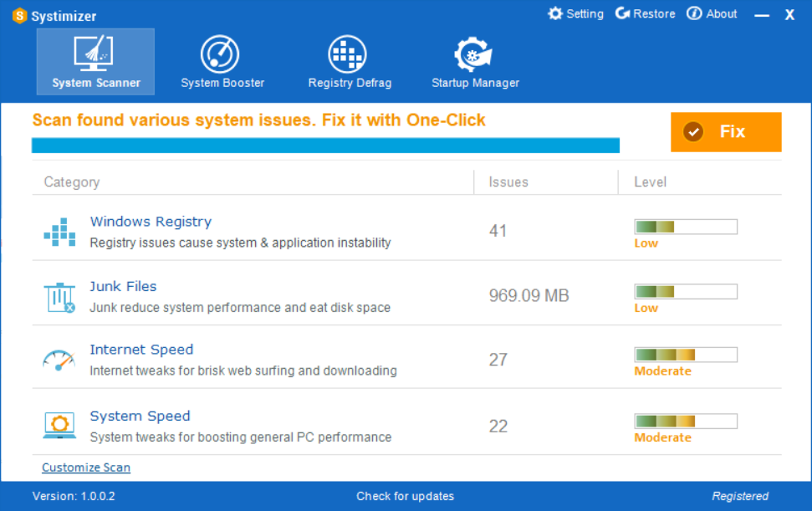This screenshot has height=511, width=812.
Task: Click Check for updates
Action: click(405, 496)
